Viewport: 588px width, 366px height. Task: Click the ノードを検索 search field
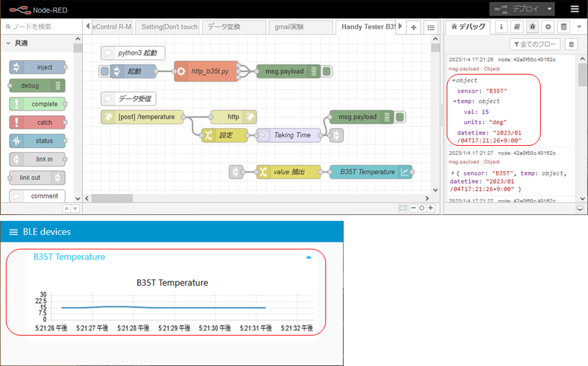tap(42, 27)
